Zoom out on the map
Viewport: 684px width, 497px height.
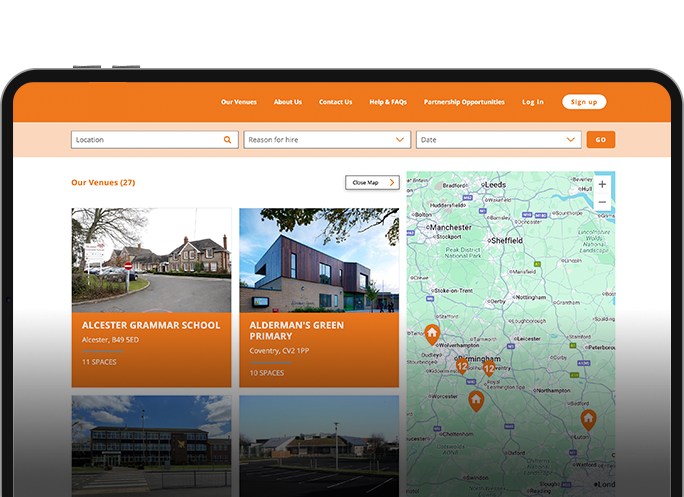click(x=602, y=203)
